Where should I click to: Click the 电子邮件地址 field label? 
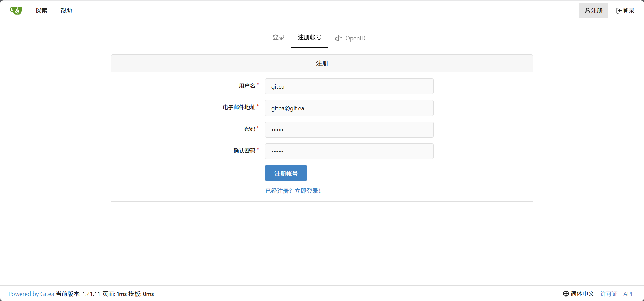coord(239,108)
